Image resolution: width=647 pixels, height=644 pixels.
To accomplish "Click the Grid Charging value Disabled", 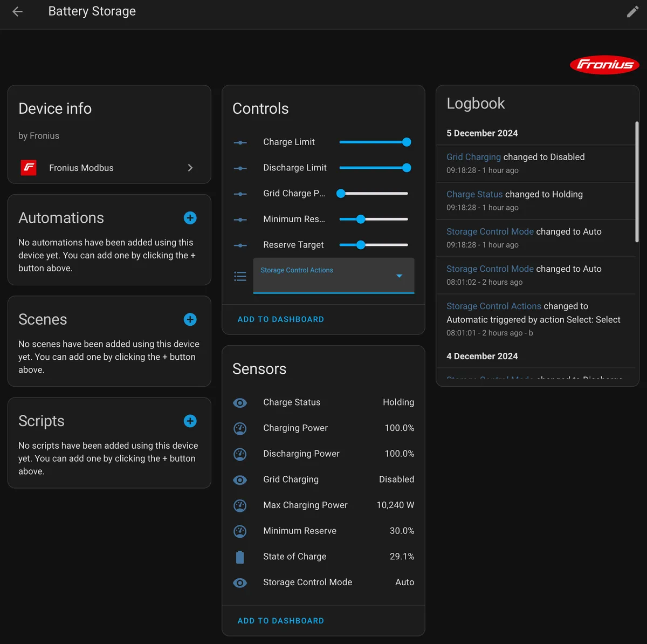I will (396, 479).
